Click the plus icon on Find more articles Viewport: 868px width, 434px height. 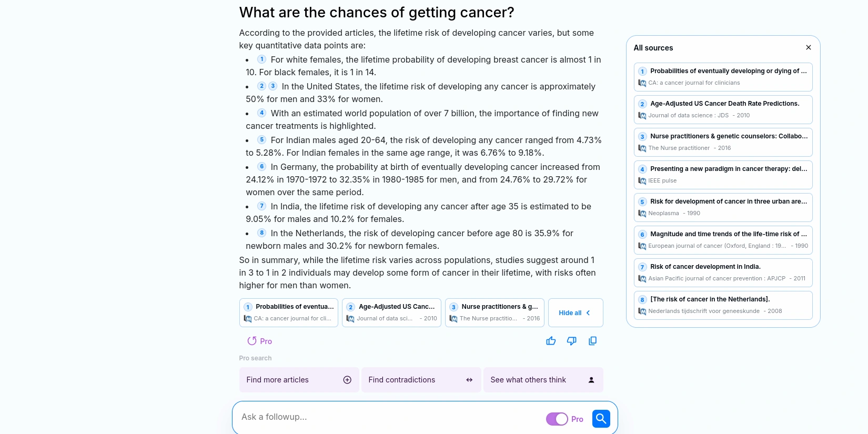[x=347, y=380]
